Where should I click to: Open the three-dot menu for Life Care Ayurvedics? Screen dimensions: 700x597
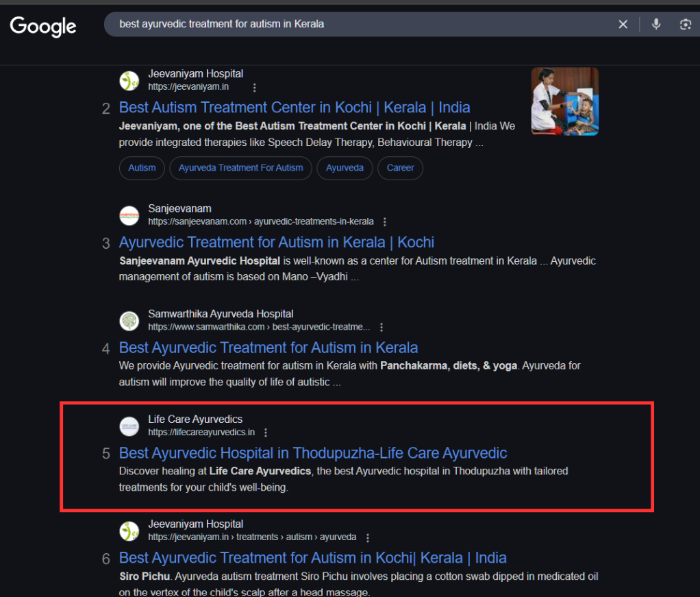(x=266, y=432)
